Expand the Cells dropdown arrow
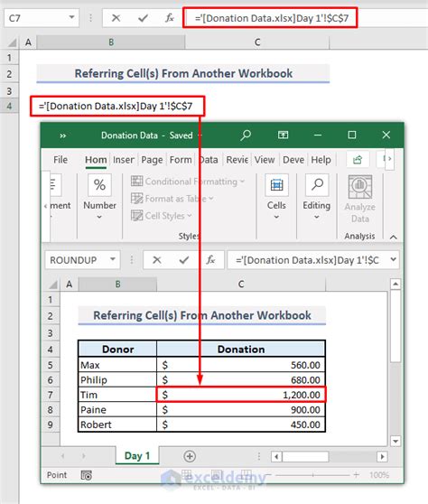This screenshot has width=428, height=504. pos(276,217)
